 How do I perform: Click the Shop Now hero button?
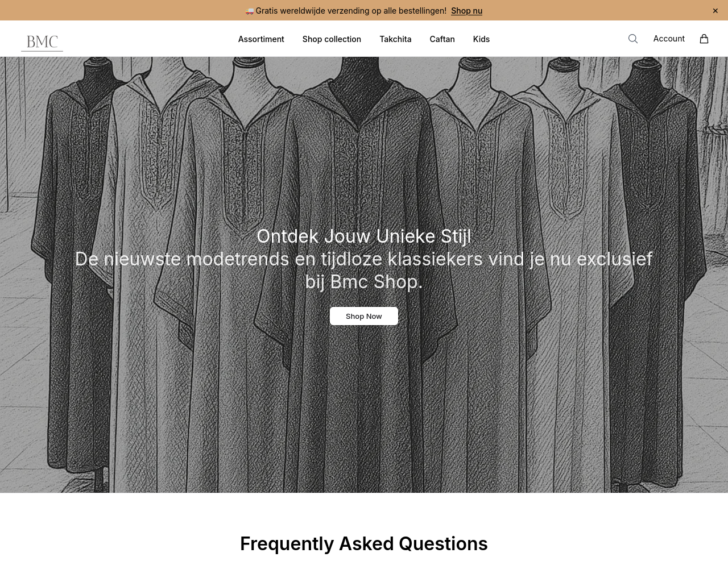click(x=364, y=316)
